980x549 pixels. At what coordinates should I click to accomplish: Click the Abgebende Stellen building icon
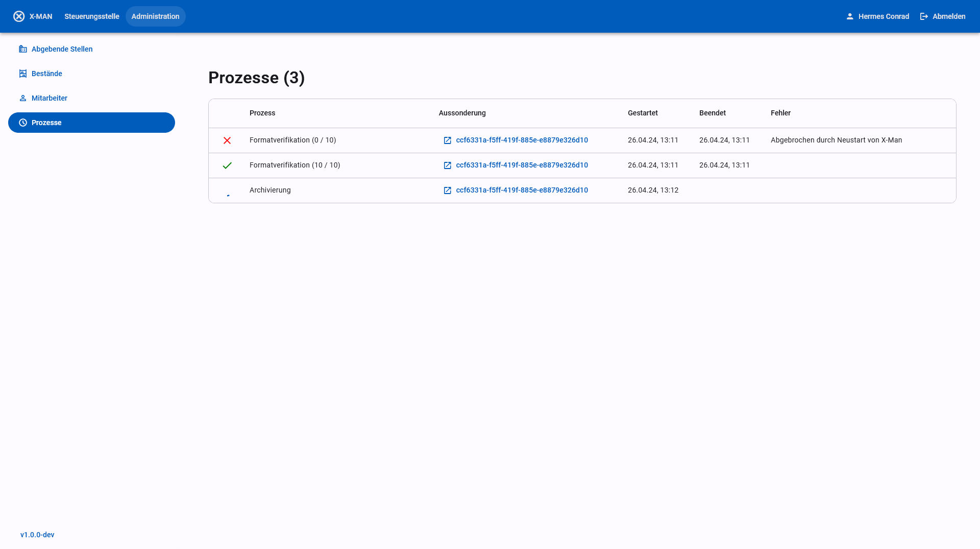(23, 49)
